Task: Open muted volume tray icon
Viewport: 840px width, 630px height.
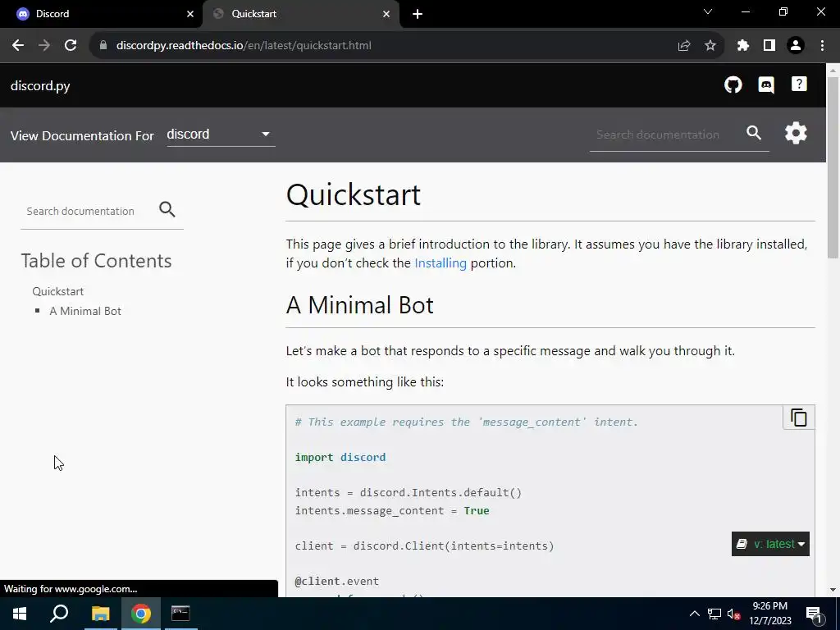Action: tap(734, 614)
